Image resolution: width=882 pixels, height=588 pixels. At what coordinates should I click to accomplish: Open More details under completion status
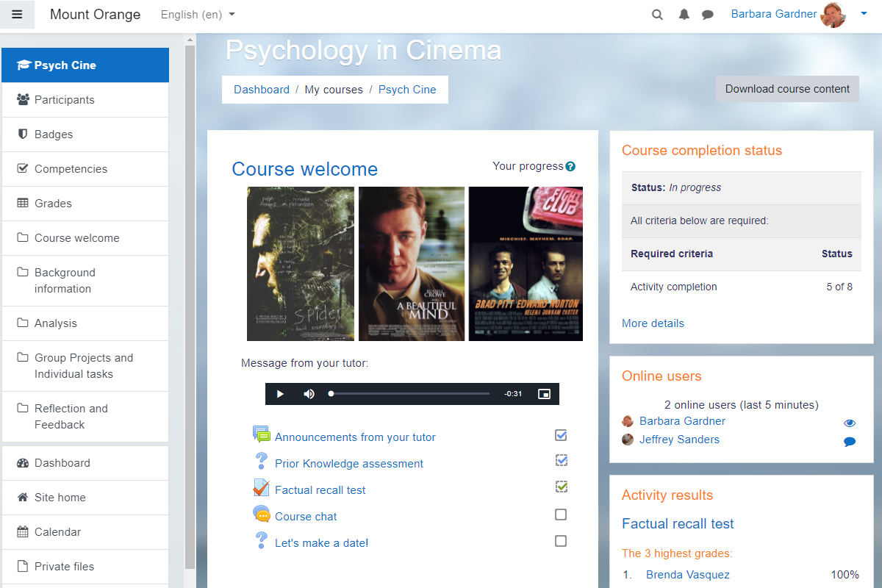pyautogui.click(x=653, y=323)
